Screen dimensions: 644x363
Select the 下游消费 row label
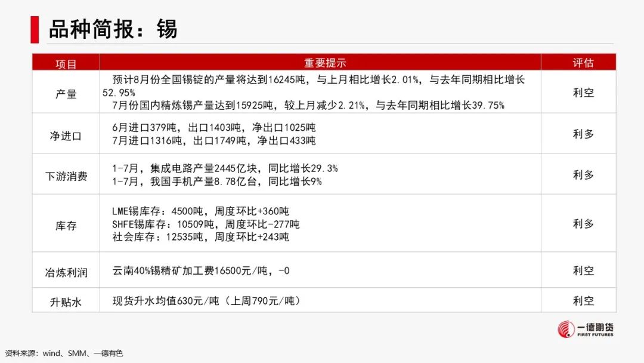point(66,176)
